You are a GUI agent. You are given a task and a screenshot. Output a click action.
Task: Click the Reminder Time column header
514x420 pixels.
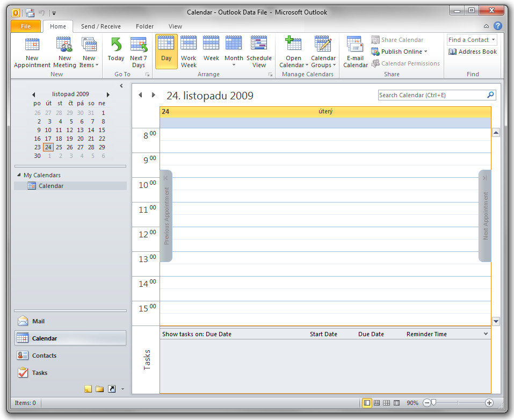pos(426,334)
